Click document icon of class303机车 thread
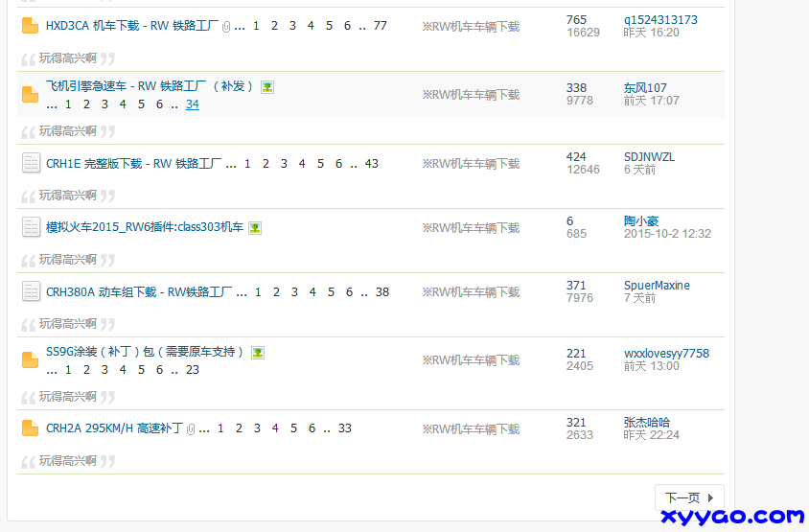This screenshot has width=809, height=532. click(x=31, y=227)
